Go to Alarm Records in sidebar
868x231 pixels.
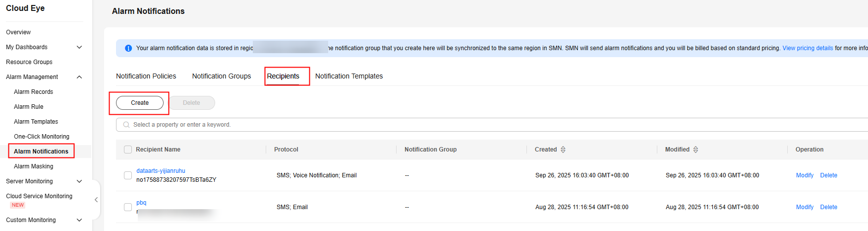click(33, 92)
